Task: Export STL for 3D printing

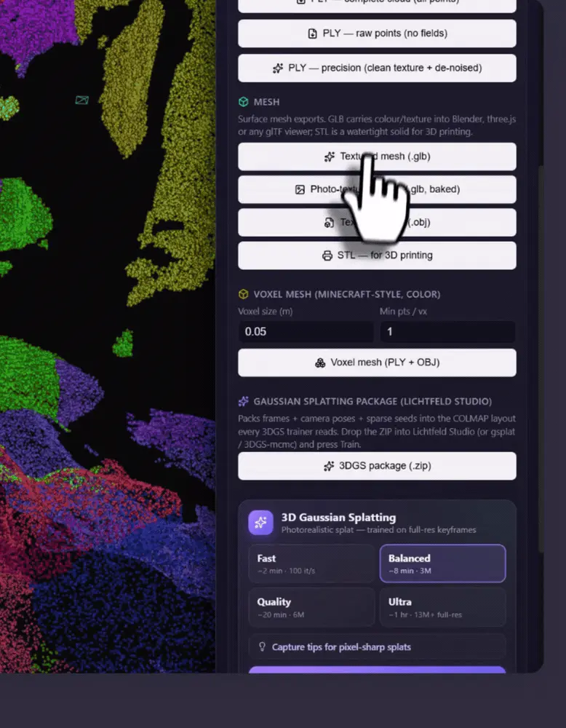Action: click(377, 256)
